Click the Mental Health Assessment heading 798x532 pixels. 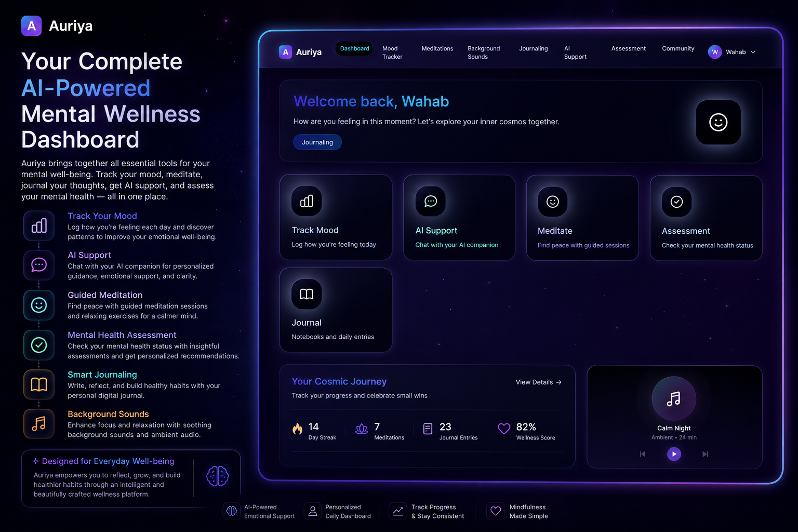pyautogui.click(x=122, y=335)
